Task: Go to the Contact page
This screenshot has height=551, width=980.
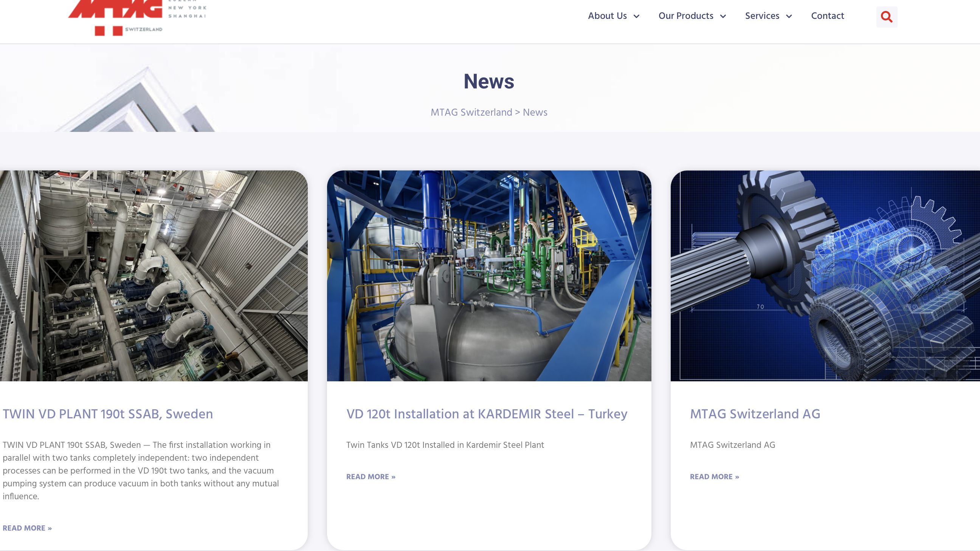Action: pyautogui.click(x=828, y=16)
